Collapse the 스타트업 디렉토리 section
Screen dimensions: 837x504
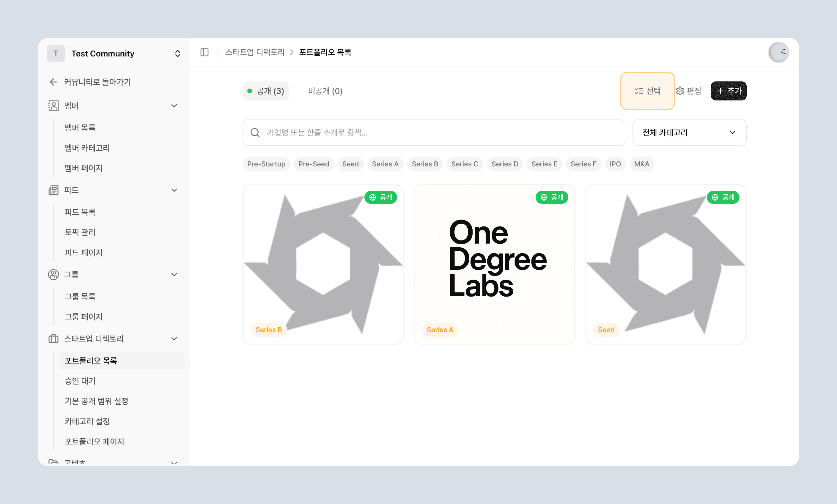(174, 338)
